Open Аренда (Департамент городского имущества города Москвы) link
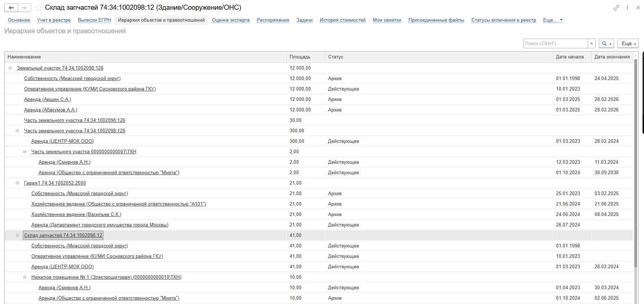This screenshot has width=644, height=304. point(100,225)
